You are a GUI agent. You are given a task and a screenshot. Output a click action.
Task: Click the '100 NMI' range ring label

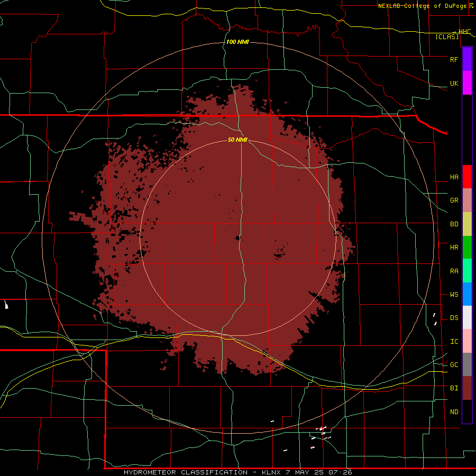tap(237, 42)
